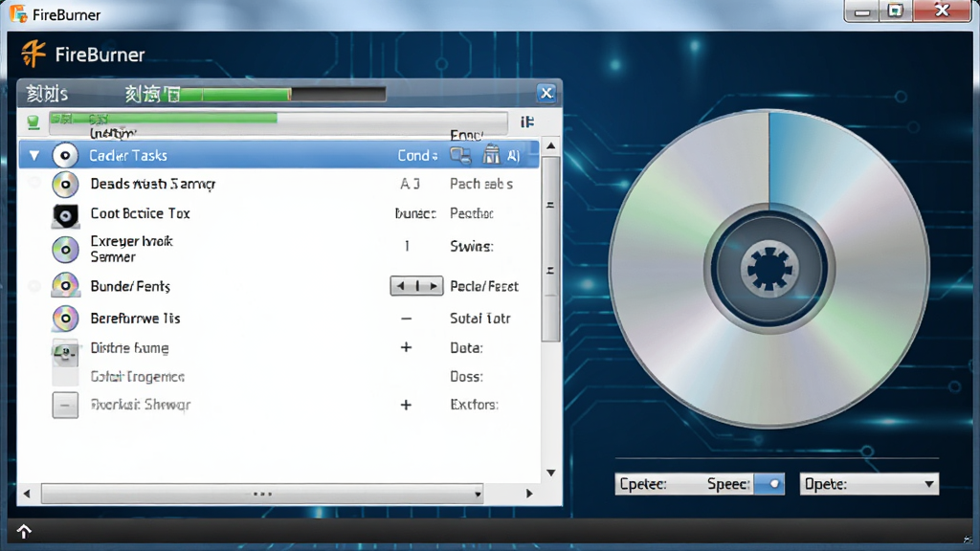Select the Distne fume entry
This screenshot has width=980, height=551.
tap(129, 348)
